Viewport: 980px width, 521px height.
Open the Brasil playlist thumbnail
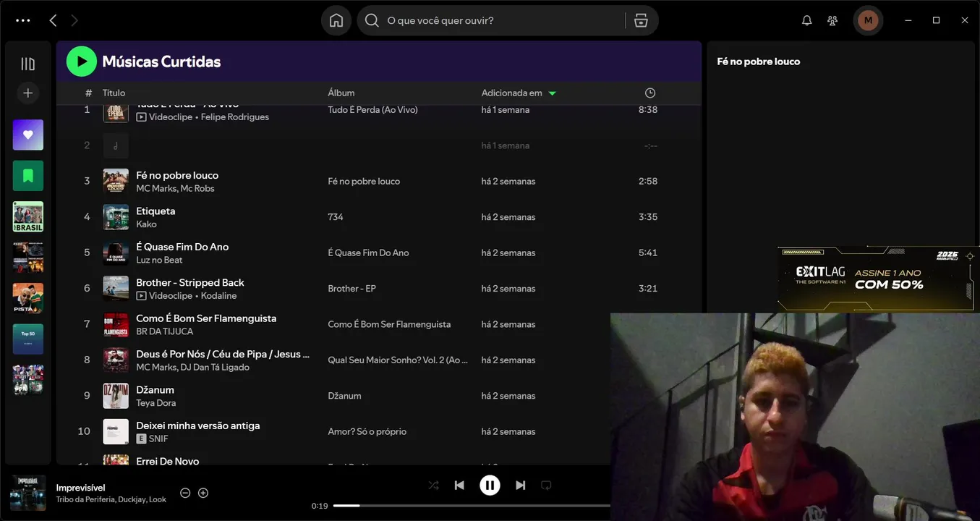click(28, 216)
